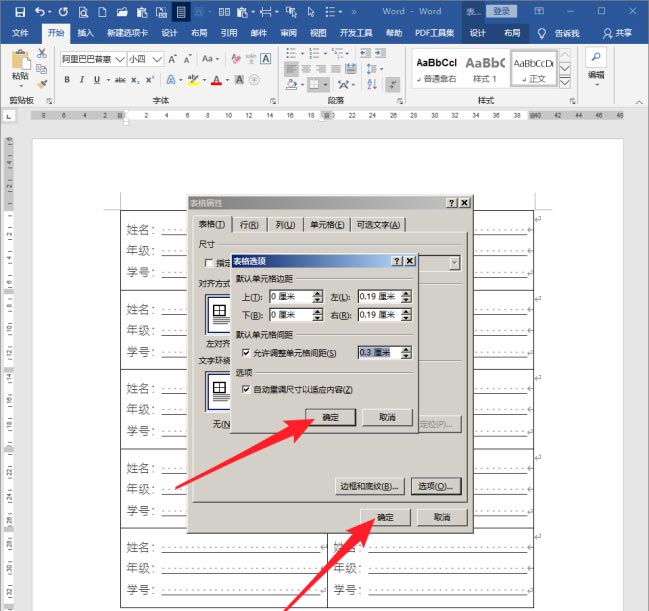Click the Undo arrow icon
The height and width of the screenshot is (611, 649).
tap(40, 11)
